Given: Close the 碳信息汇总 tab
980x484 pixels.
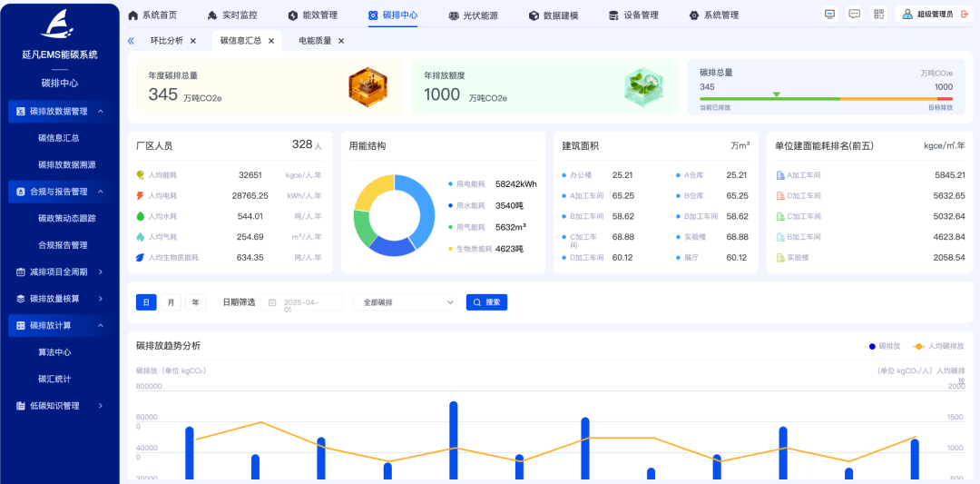Looking at the screenshot, I should pos(271,41).
